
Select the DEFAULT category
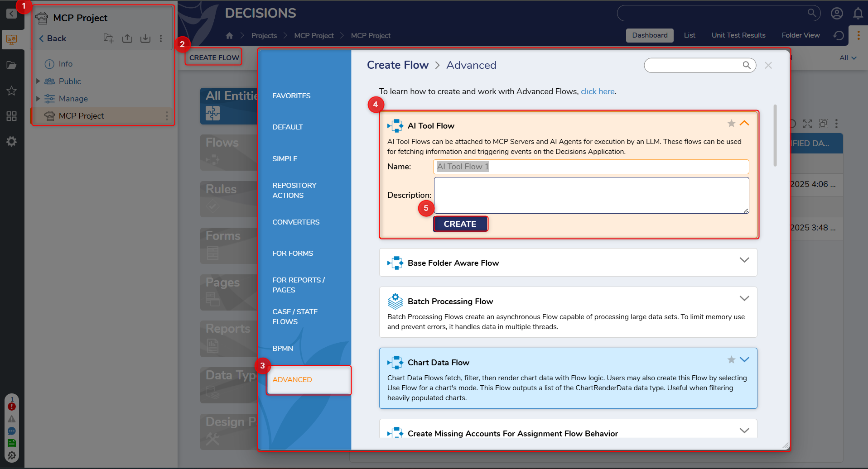[x=288, y=127]
